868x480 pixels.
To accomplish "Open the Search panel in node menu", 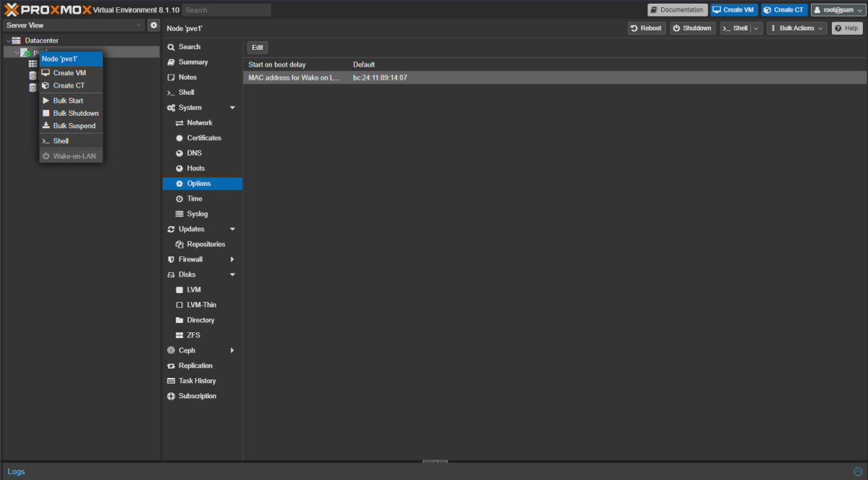I will point(203,47).
